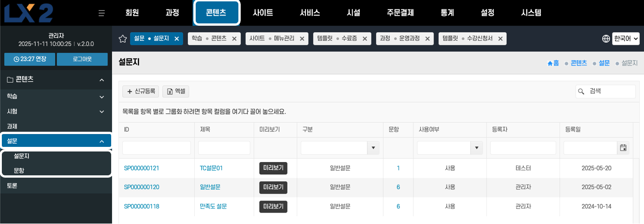Select 과제 in the sidebar
This screenshot has width=644, height=224.
coord(12,126)
